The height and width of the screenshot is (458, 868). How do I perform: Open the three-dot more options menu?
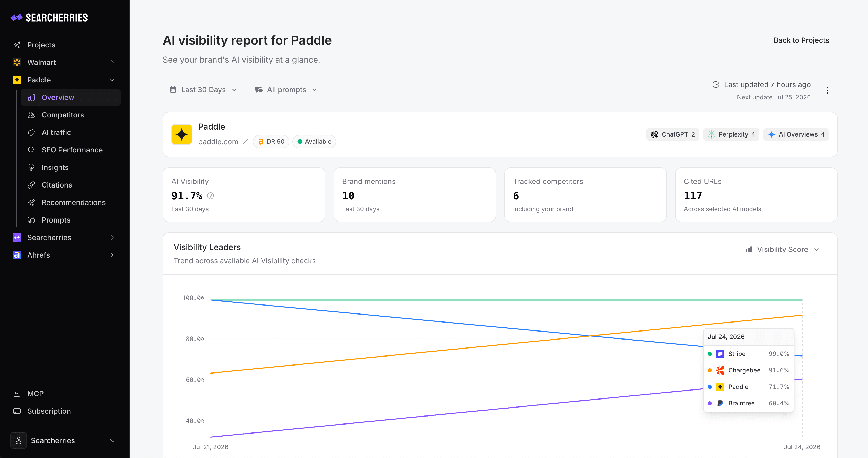point(827,90)
